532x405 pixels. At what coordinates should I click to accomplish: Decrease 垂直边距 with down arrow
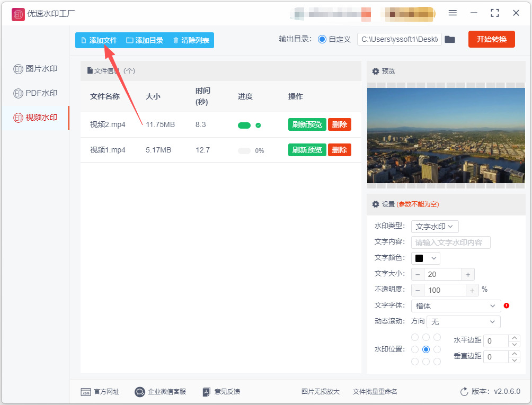click(515, 360)
